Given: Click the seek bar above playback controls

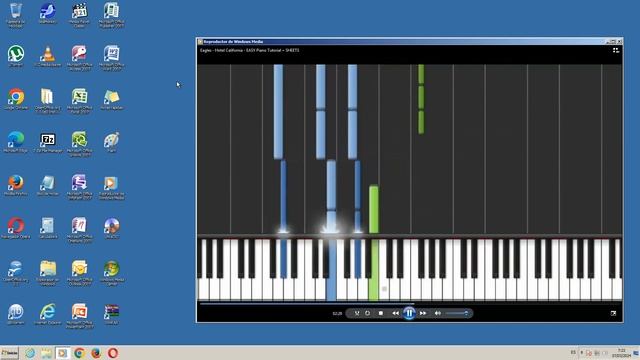Looking at the screenshot, I should click(x=409, y=304).
